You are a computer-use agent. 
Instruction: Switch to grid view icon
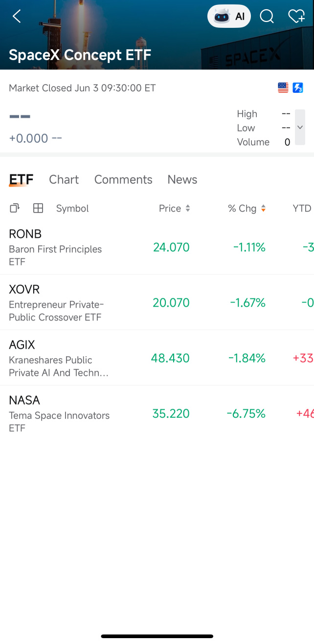pos(38,208)
